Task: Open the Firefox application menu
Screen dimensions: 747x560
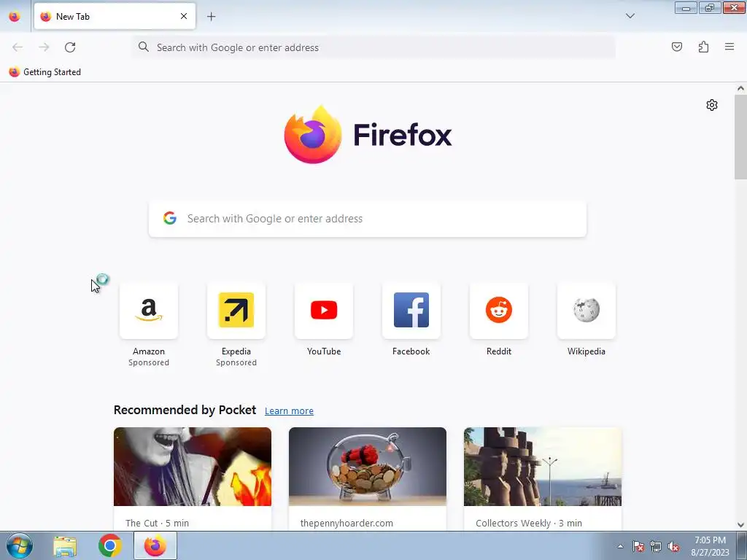Action: point(729,47)
